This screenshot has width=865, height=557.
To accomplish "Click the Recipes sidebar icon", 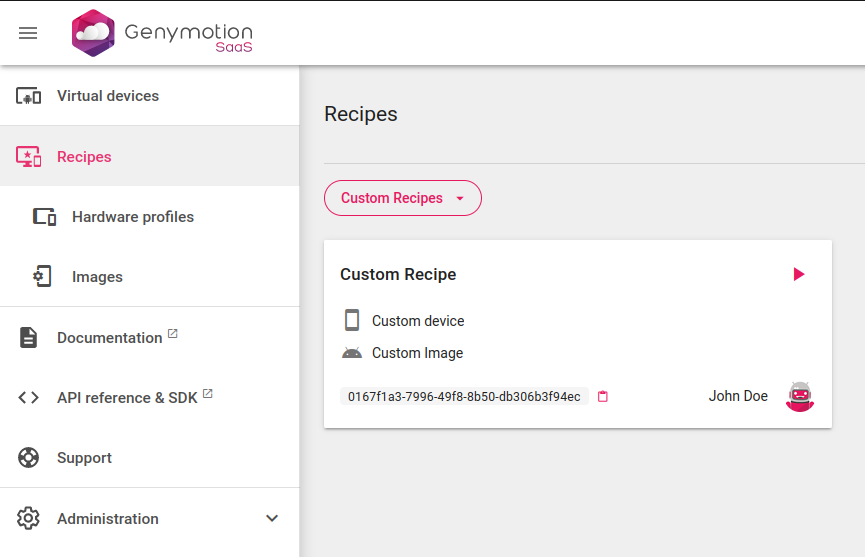I will [29, 157].
